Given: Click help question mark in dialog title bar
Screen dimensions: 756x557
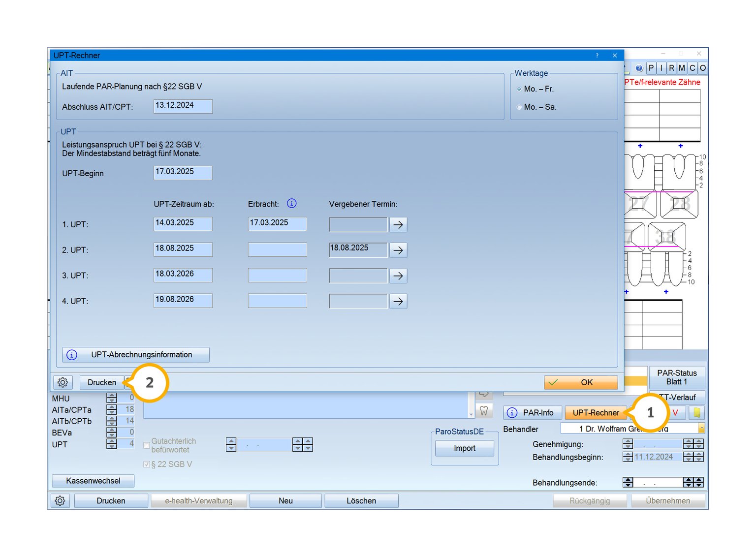Looking at the screenshot, I should tap(597, 56).
